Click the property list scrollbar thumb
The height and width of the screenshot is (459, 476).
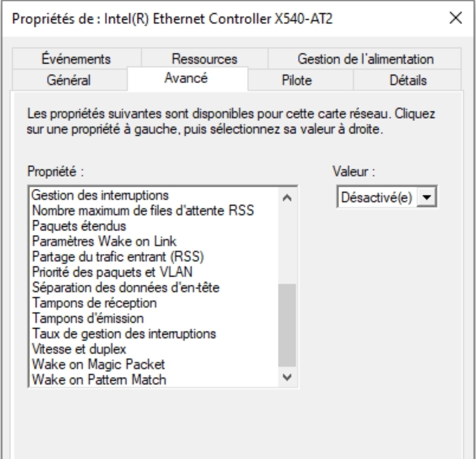tap(287, 325)
